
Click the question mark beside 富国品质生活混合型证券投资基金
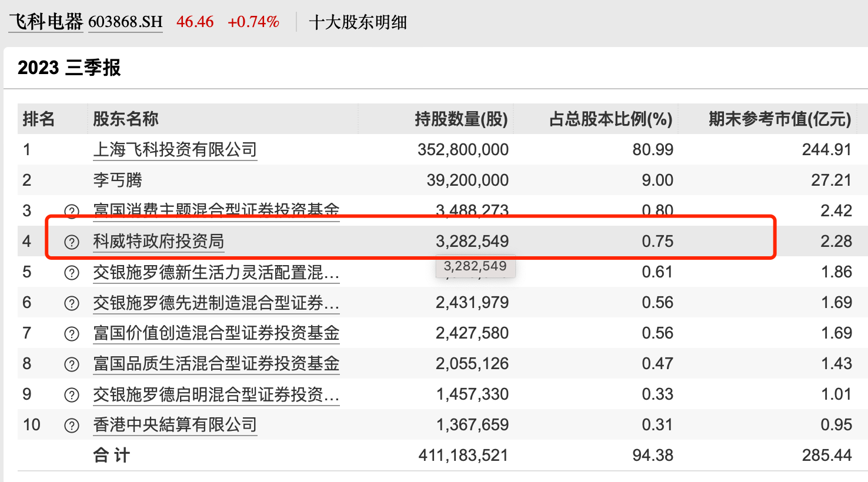pos(71,363)
